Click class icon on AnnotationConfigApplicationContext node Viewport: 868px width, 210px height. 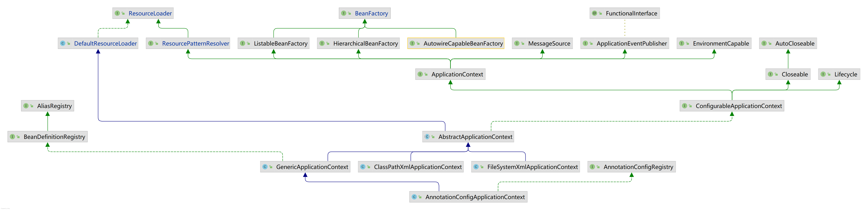pos(414,197)
